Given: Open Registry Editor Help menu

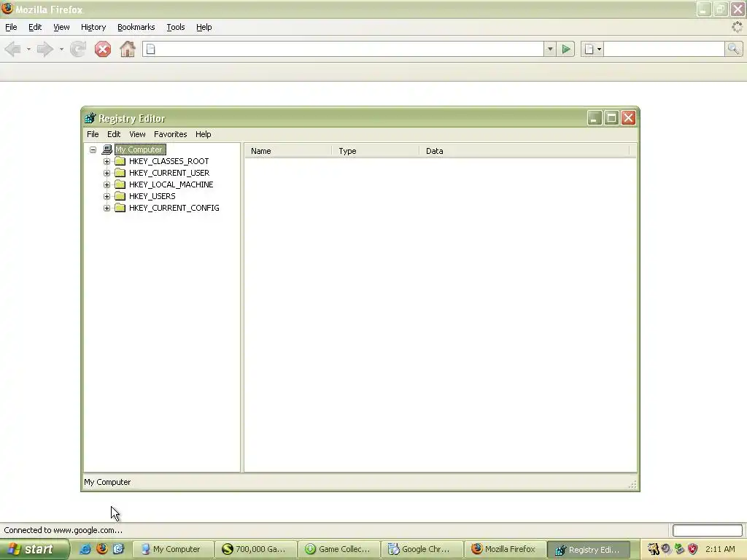Looking at the screenshot, I should pyautogui.click(x=204, y=134).
